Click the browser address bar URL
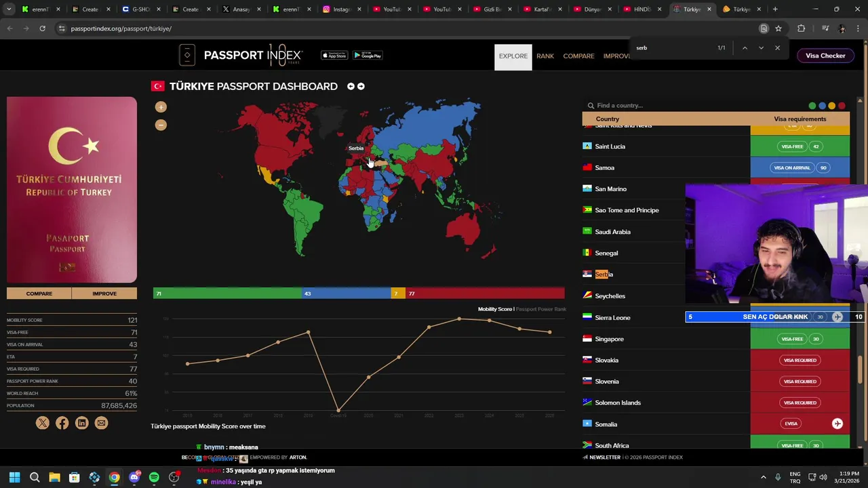 pyautogui.click(x=121, y=28)
